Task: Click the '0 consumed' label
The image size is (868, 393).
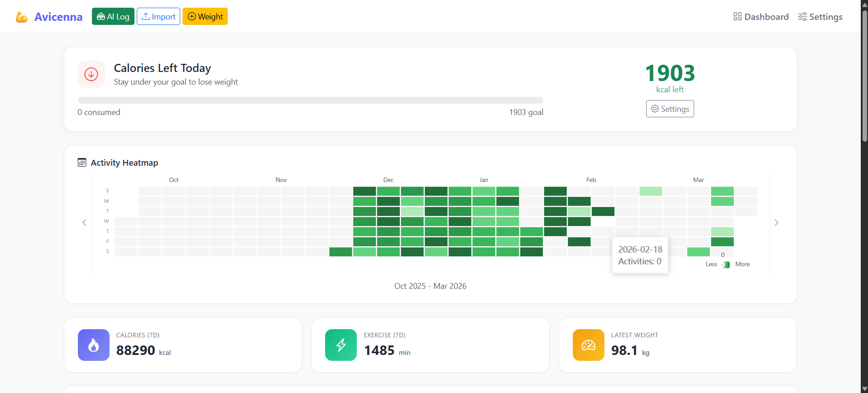Action: click(x=99, y=112)
